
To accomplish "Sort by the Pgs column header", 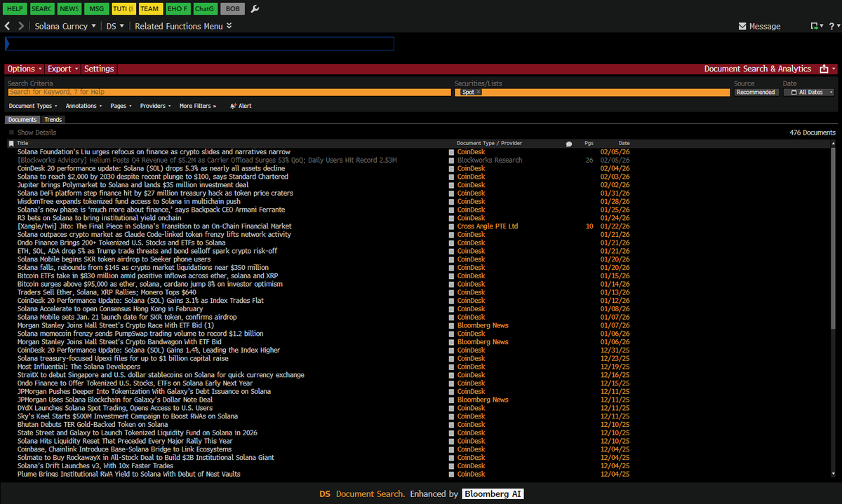I will [589, 144].
